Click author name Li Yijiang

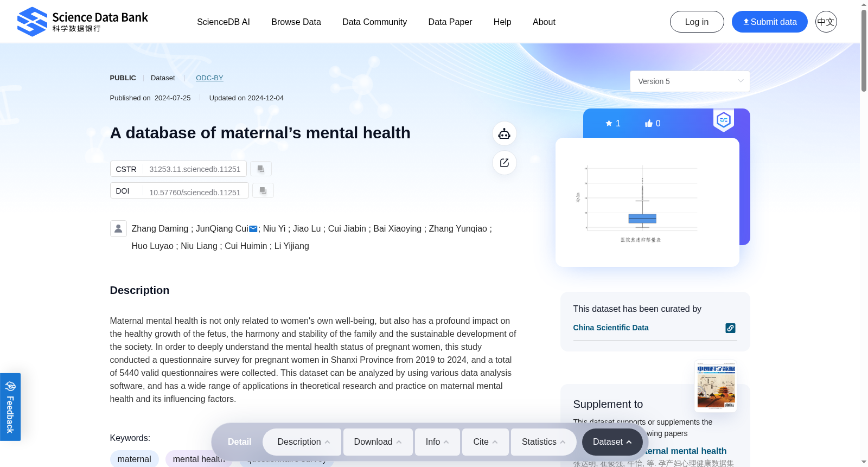pos(292,246)
